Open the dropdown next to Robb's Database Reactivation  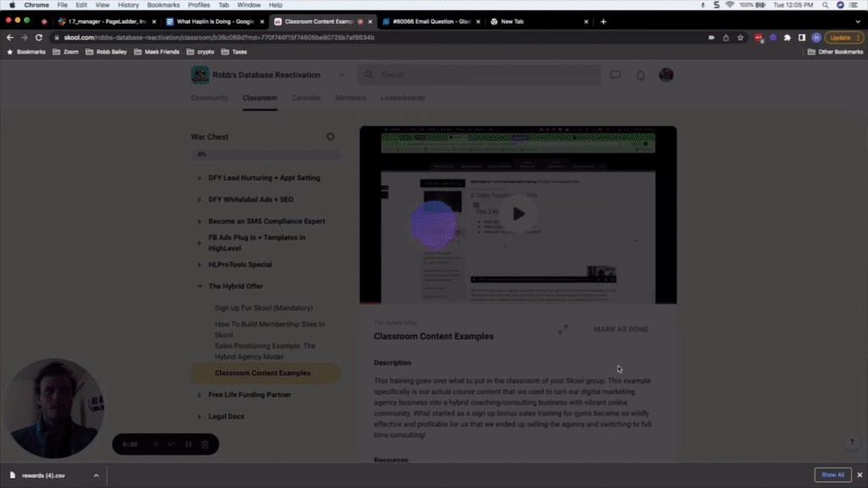(x=342, y=75)
